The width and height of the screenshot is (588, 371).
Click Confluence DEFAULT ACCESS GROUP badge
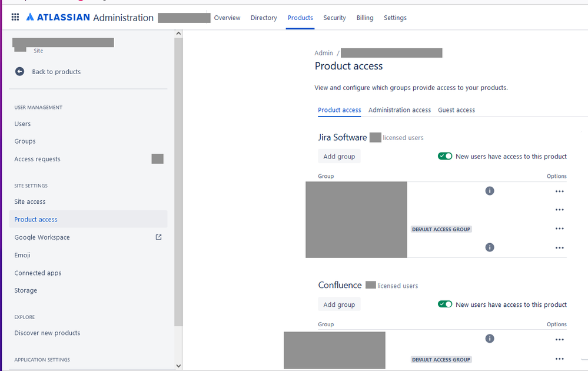[441, 359]
